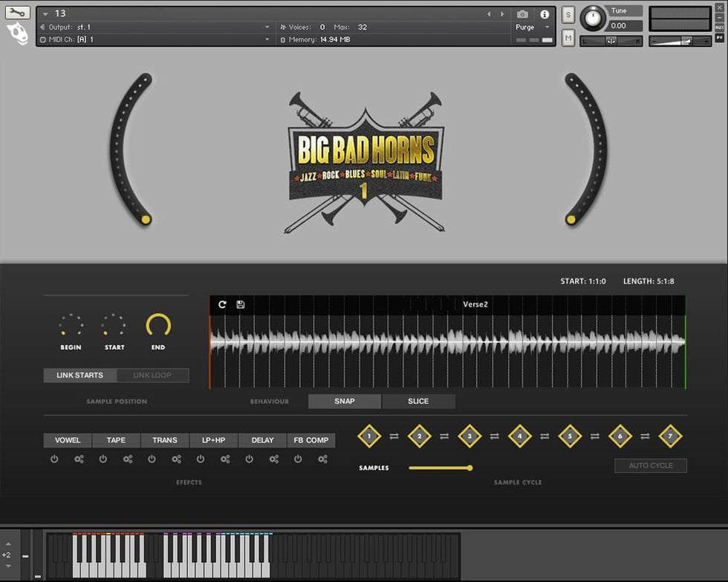
Task: Open the VOWEL effect settings gear icon
Action: 79,460
